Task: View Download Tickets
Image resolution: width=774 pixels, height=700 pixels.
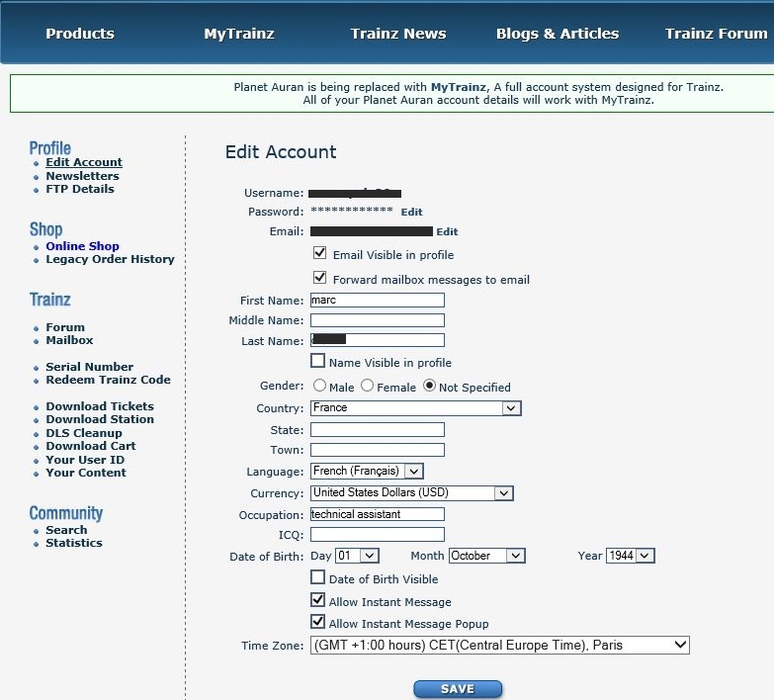Action: (x=100, y=406)
